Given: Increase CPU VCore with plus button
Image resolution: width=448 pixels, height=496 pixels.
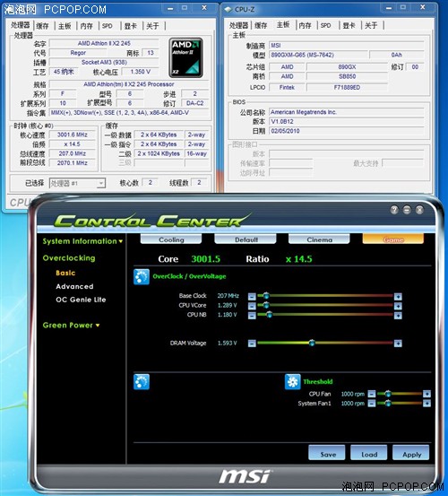Looking at the screenshot, I should point(398,306).
